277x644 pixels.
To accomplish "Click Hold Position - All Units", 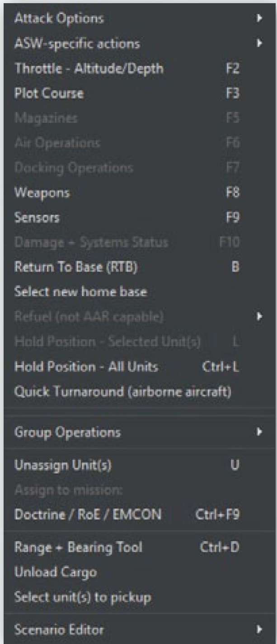I will pos(86,367).
